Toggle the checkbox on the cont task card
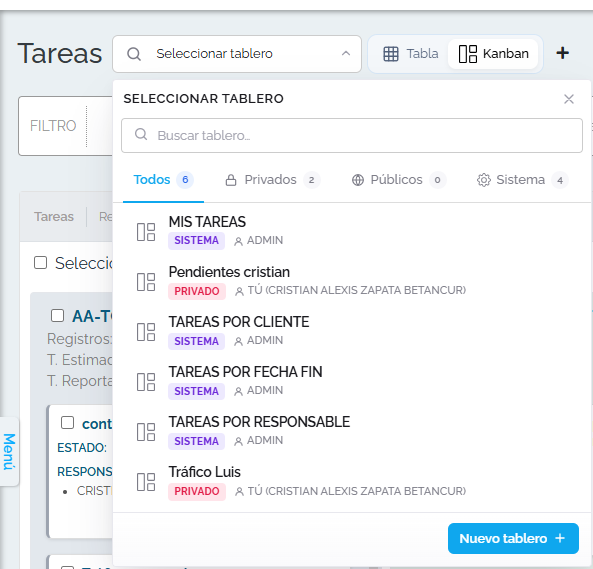Viewport: 593px width, 569px height. (x=68, y=422)
